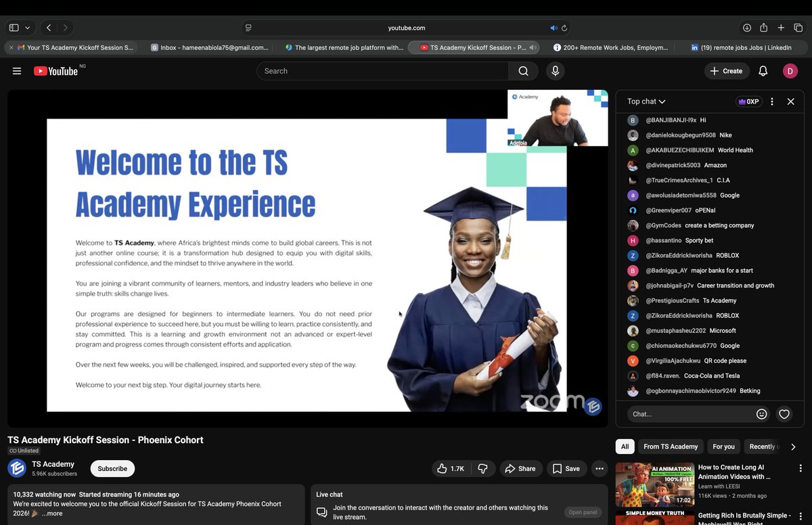Open menu for AI Animation video

click(x=801, y=468)
